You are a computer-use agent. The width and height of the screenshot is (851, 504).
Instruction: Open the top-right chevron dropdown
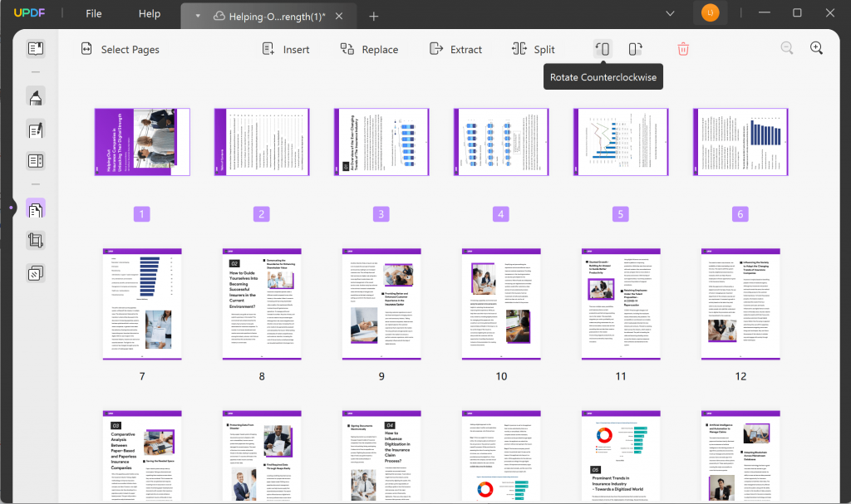pos(670,13)
